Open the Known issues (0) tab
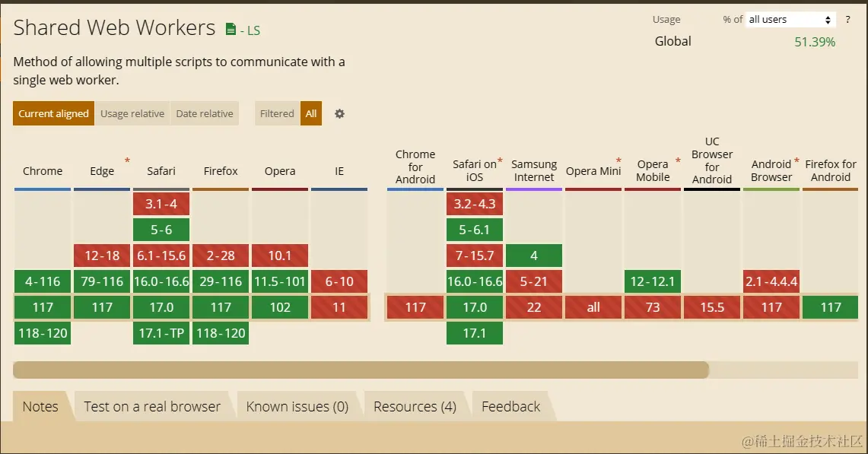868x454 pixels. click(297, 406)
